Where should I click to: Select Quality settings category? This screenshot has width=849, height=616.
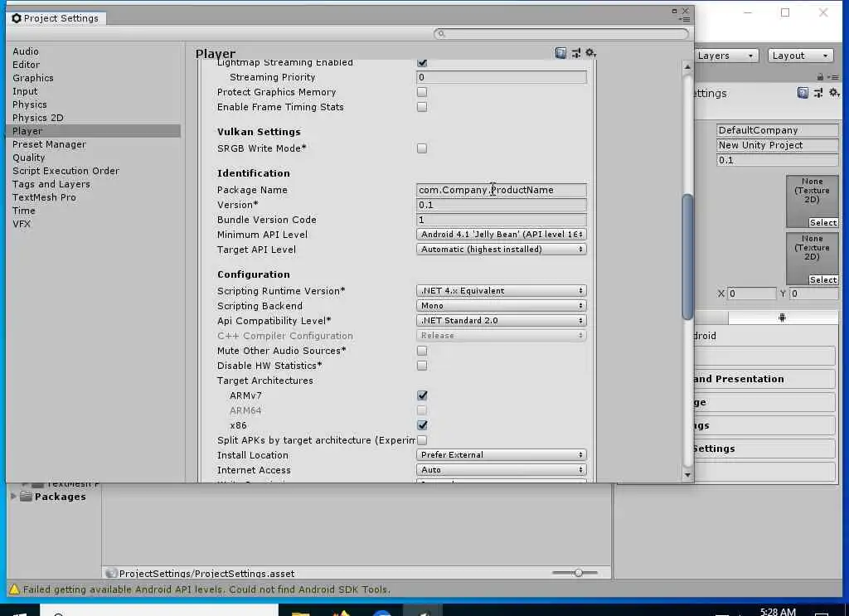(x=29, y=158)
